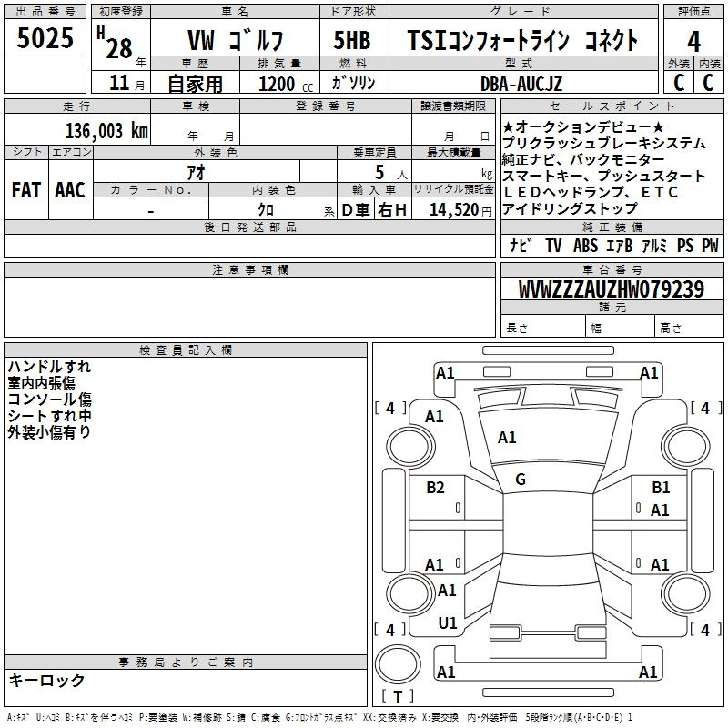Click the lot number 5025
Screen dimensions: 728x728
[45, 40]
